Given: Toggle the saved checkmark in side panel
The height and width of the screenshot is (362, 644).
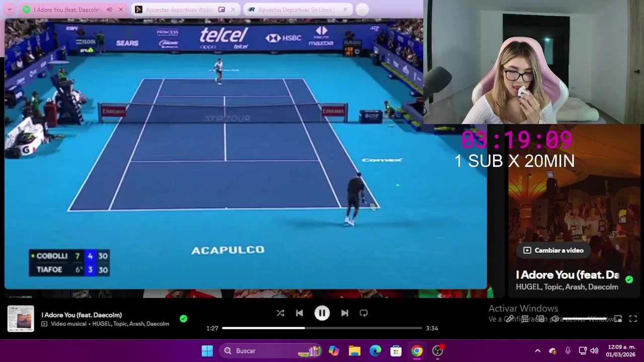Looking at the screenshot, I should 629,280.
